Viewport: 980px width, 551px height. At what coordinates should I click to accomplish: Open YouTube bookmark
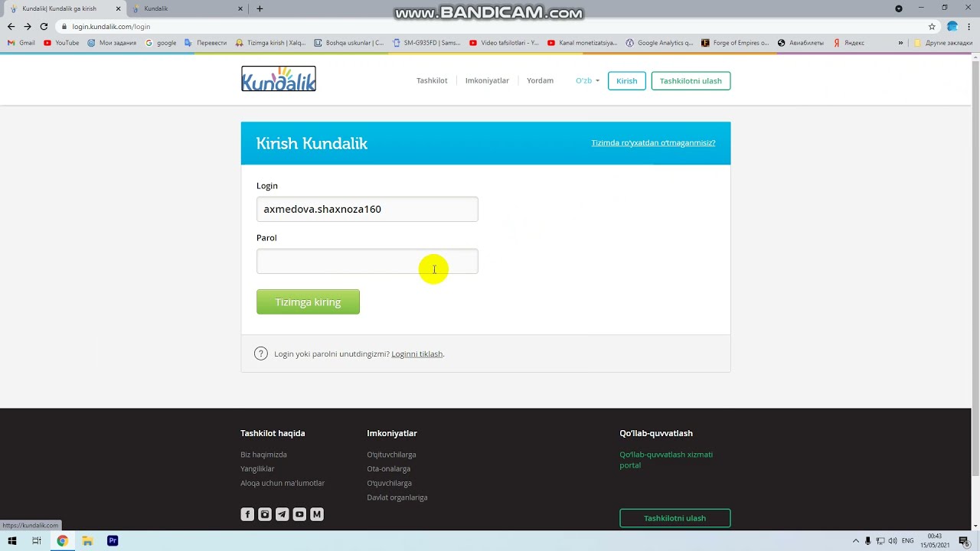[61, 43]
